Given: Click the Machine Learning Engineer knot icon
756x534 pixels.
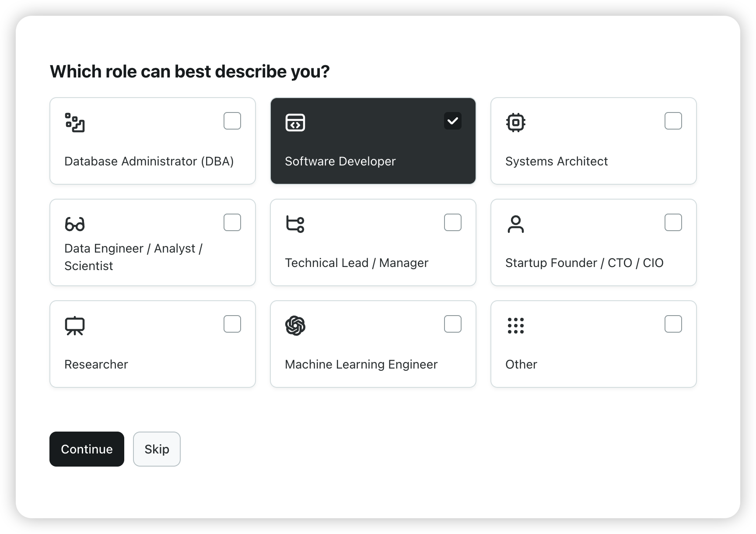Looking at the screenshot, I should coord(295,326).
